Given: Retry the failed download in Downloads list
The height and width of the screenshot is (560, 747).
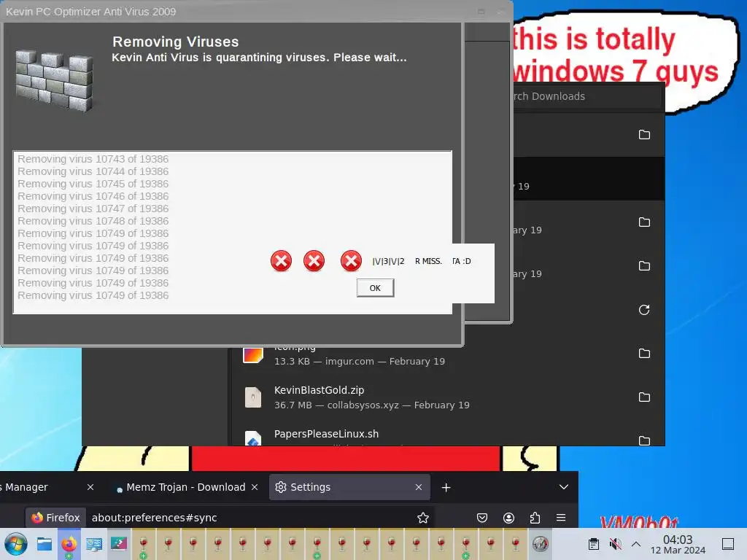Looking at the screenshot, I should pos(644,310).
